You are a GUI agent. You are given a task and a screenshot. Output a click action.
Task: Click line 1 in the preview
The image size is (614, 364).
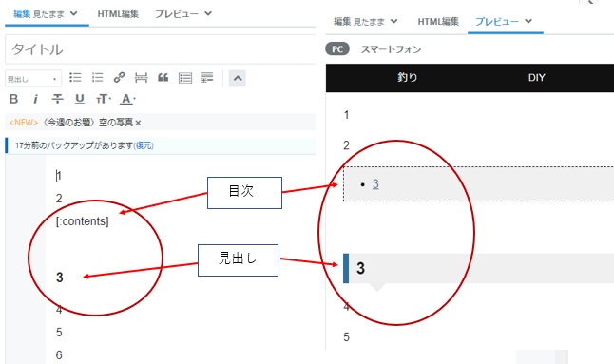point(346,115)
